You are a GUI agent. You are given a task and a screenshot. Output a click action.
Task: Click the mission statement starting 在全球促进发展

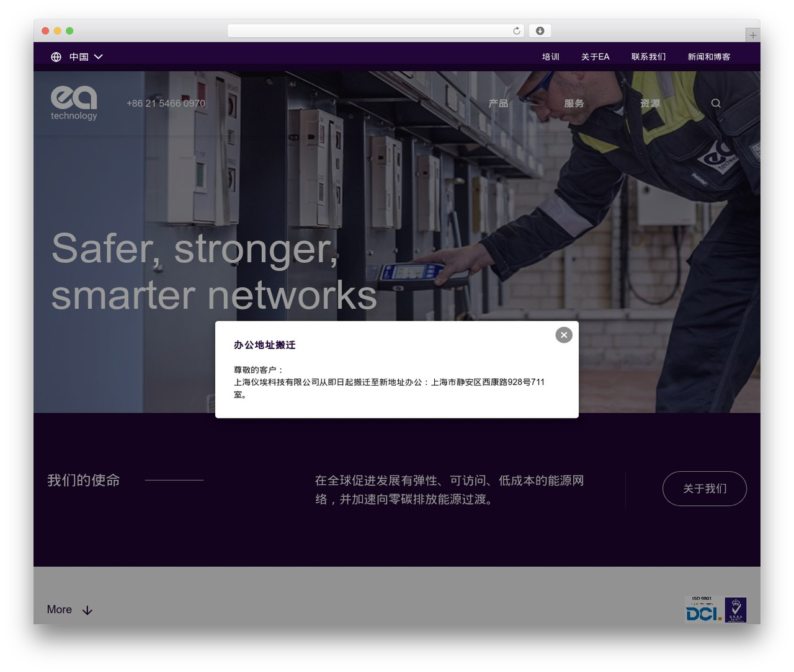tap(449, 490)
